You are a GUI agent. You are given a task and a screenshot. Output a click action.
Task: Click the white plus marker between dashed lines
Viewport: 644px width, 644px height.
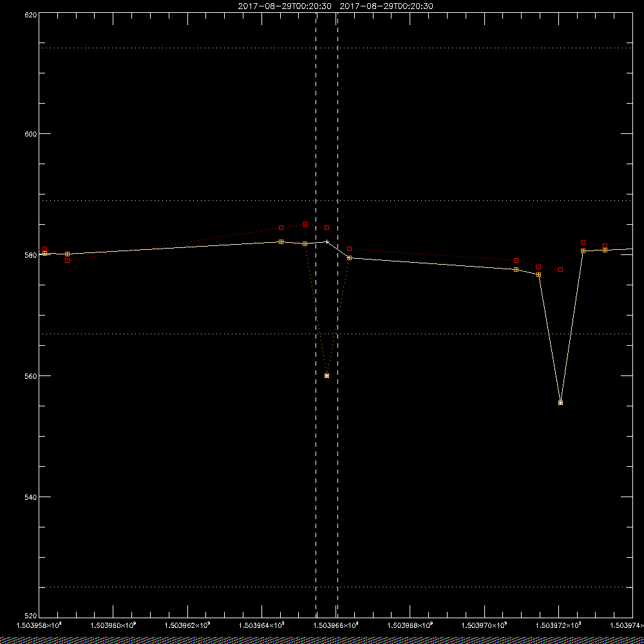pyautogui.click(x=327, y=242)
